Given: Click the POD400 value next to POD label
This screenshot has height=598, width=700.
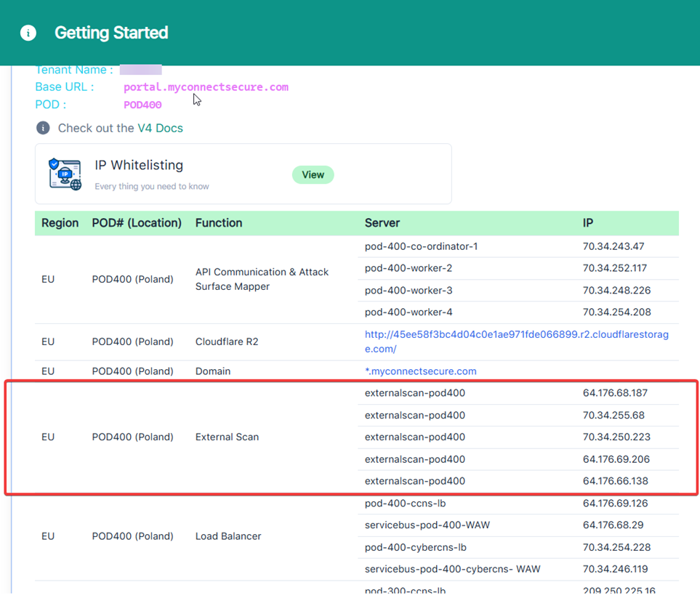Looking at the screenshot, I should [x=142, y=105].
